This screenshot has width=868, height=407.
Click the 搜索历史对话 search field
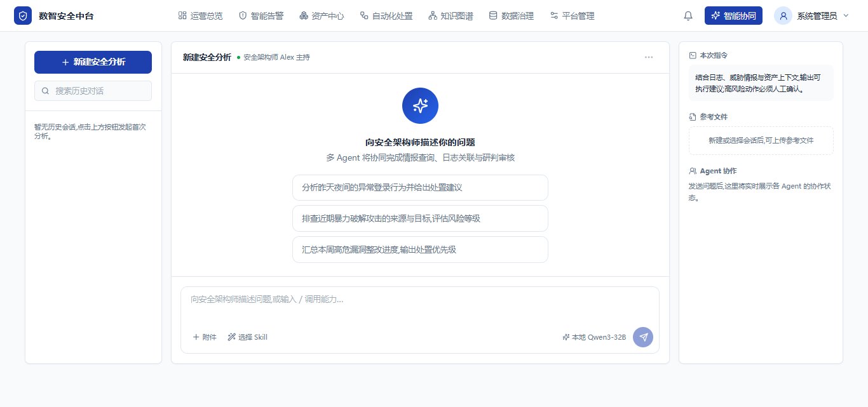click(x=93, y=91)
